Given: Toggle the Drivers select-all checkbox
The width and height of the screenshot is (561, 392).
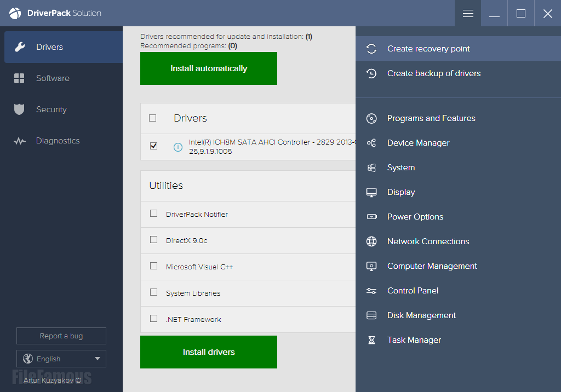Looking at the screenshot, I should [x=152, y=118].
